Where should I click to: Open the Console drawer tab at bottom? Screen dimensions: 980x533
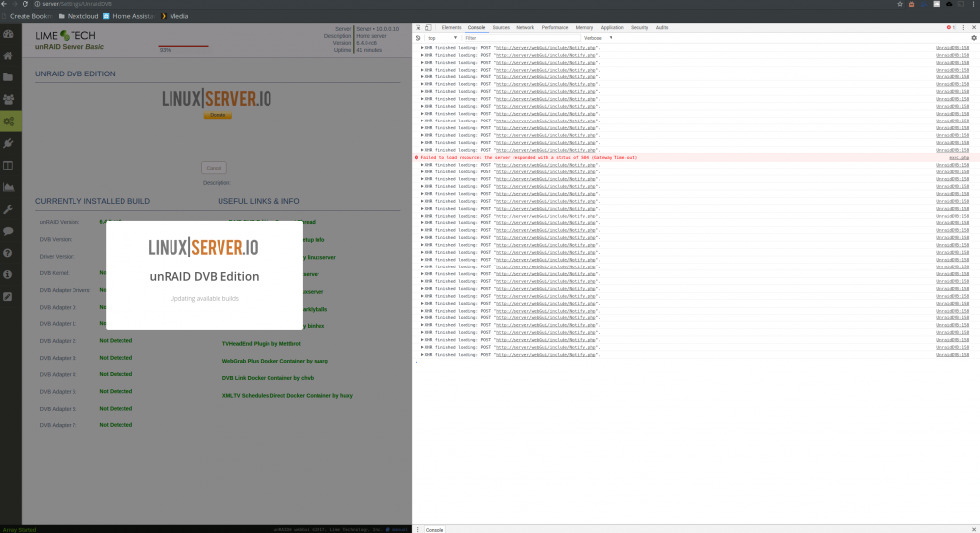point(434,530)
